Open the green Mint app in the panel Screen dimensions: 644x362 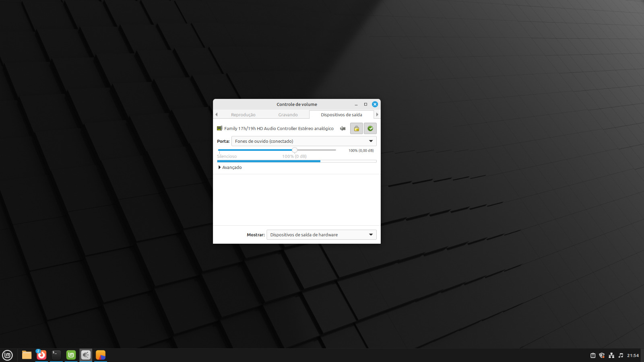click(71, 355)
